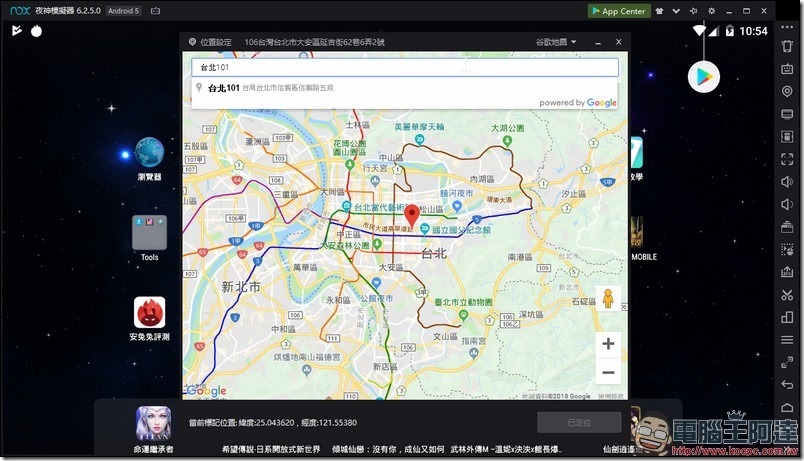The width and height of the screenshot is (804, 461).
Task: Click 饒河夜市 map landmark
Action: coord(456,194)
